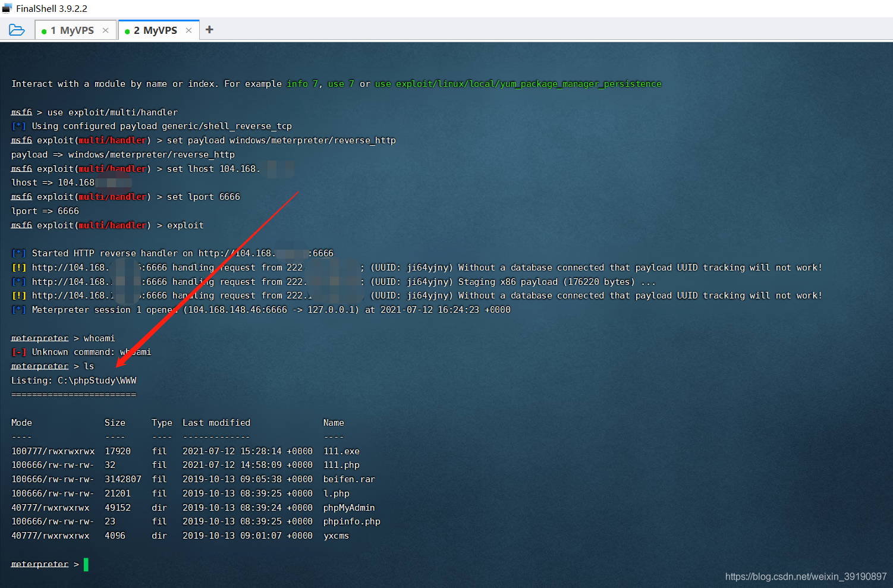Click the 'Listing: C:\phpStudy\WWW' line
The image size is (893, 588).
[74, 381]
